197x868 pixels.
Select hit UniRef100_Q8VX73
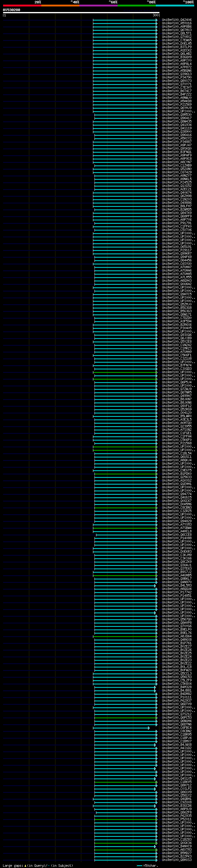tap(177, 81)
